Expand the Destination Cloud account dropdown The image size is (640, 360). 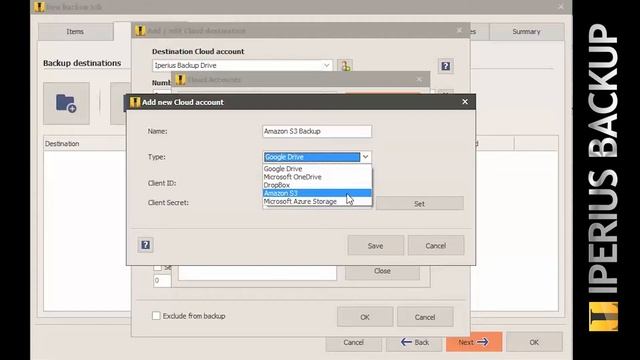[327, 65]
